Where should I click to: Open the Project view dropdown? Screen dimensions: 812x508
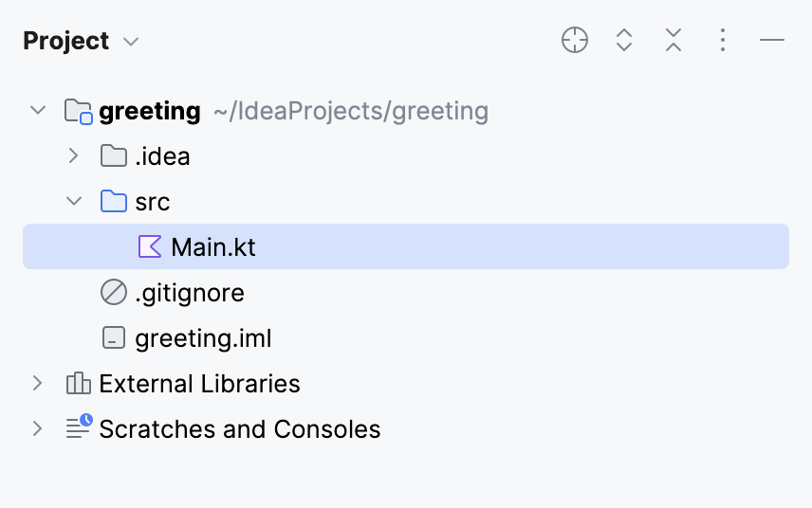pyautogui.click(x=131, y=42)
